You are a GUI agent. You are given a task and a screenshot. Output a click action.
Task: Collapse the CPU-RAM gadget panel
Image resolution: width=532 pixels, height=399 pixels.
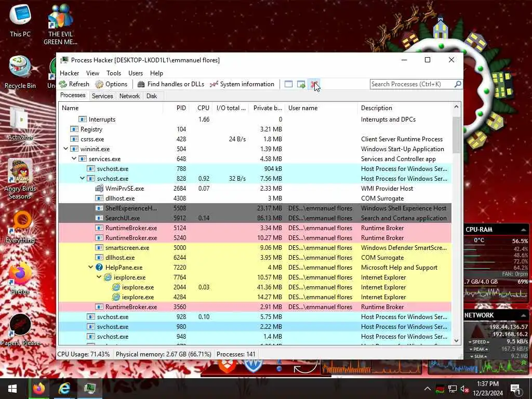pyautogui.click(x=523, y=230)
